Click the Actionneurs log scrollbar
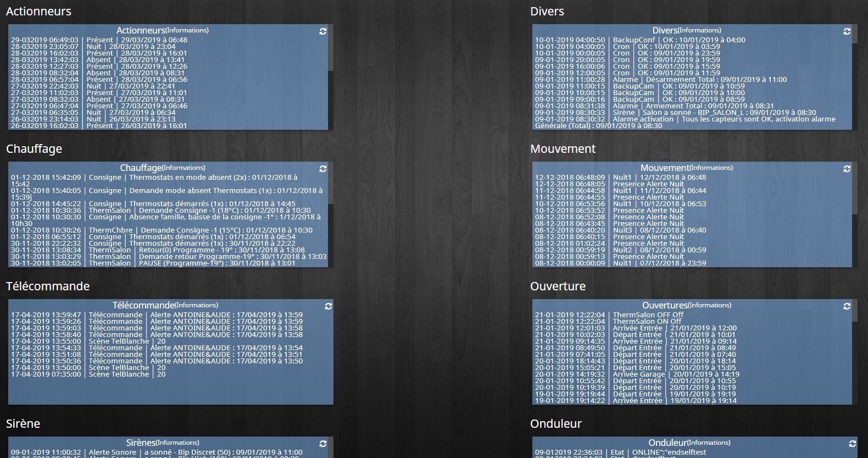The height and width of the screenshot is (458, 868). 331,47
